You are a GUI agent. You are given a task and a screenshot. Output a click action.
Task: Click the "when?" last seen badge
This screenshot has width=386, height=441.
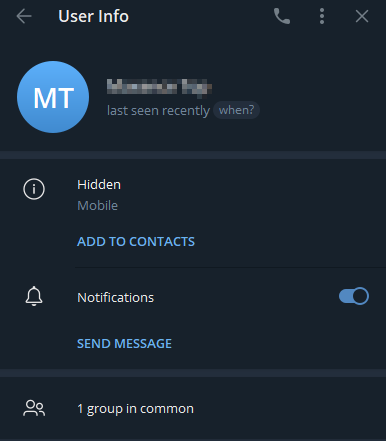(x=236, y=110)
